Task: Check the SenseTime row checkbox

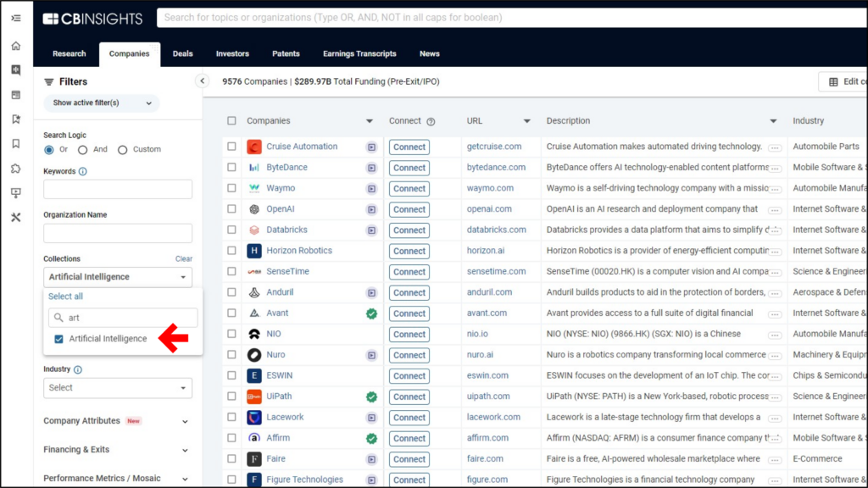Action: pyautogui.click(x=231, y=272)
